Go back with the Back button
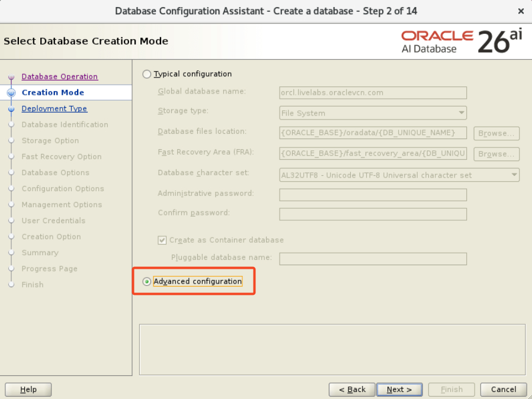Image resolution: width=532 pixels, height=399 pixels. 352,390
